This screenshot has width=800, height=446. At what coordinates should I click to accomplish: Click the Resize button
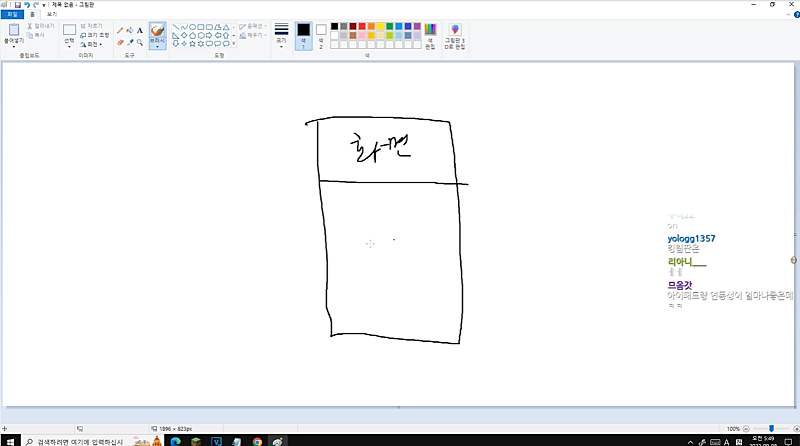92,35
